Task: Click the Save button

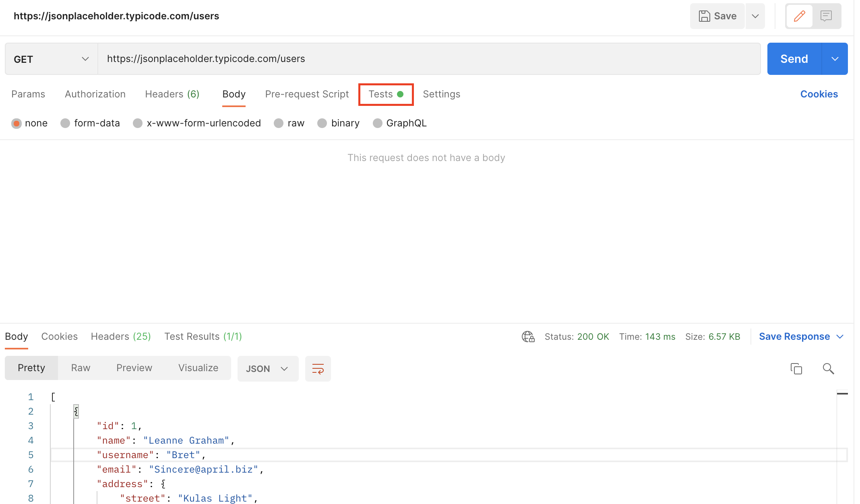Action: point(717,16)
